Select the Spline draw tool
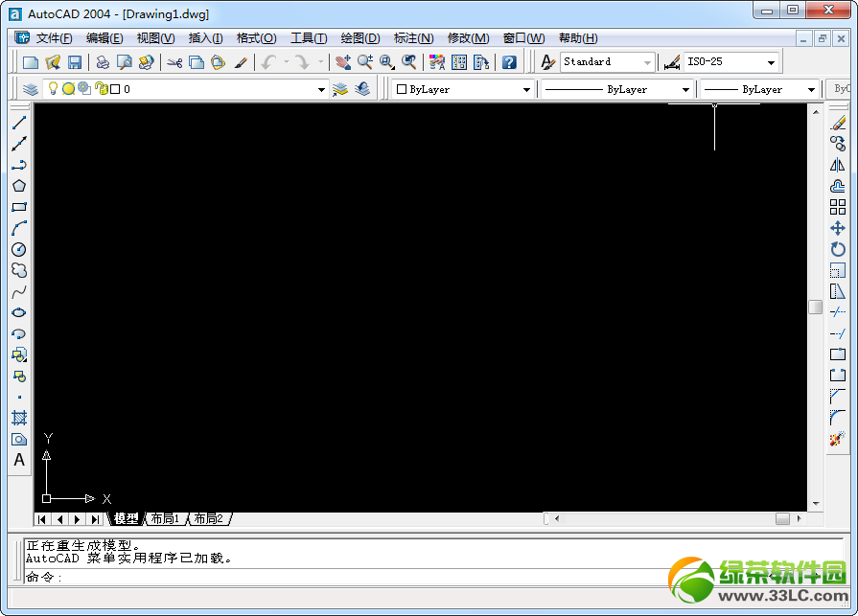Screen dimensions: 858x616 coord(19,292)
